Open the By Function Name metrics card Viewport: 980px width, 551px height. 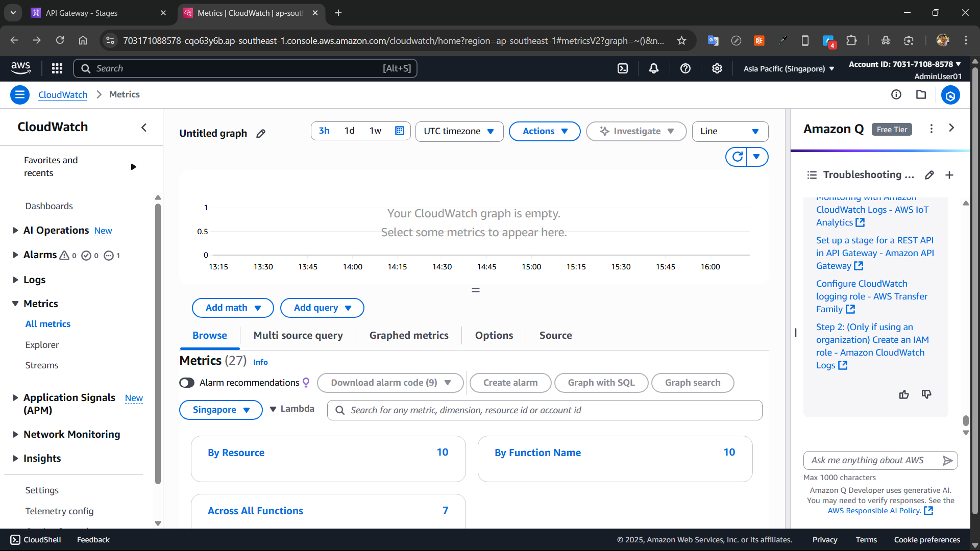[x=615, y=459]
